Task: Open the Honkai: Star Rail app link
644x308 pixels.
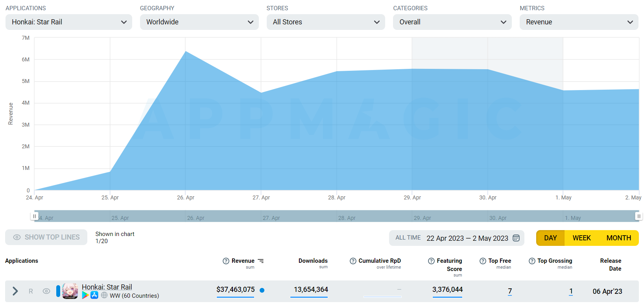Action: pyautogui.click(x=107, y=287)
